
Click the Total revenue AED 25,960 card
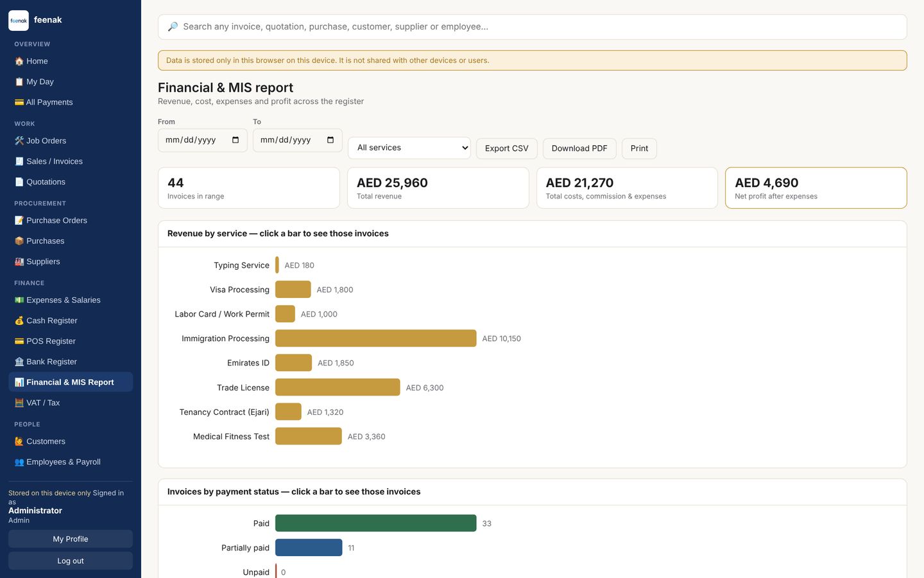[x=438, y=188]
